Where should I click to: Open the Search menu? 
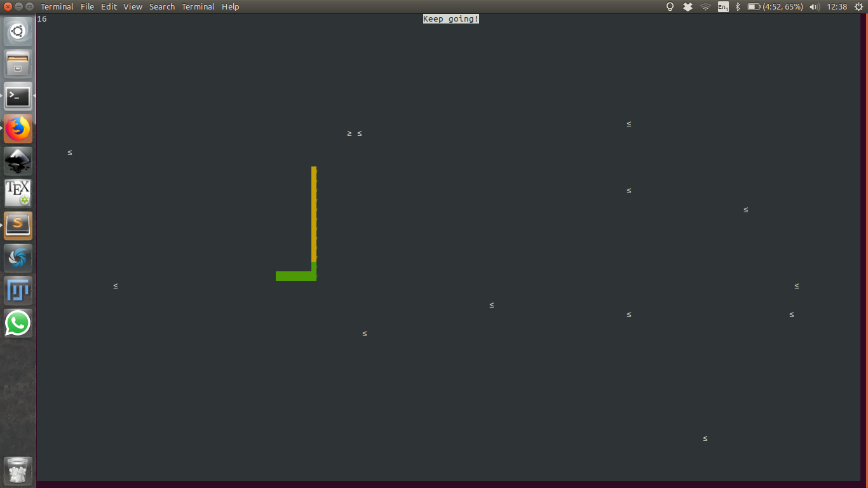[x=162, y=6]
